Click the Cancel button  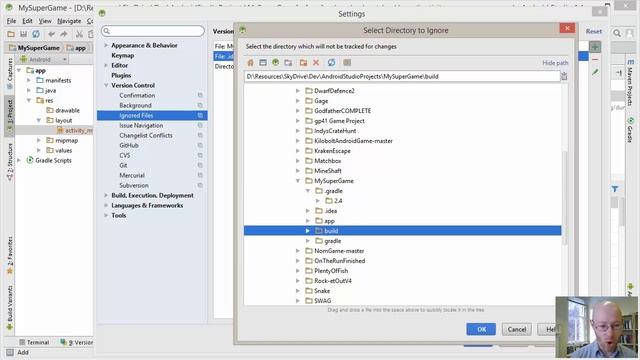(517, 329)
